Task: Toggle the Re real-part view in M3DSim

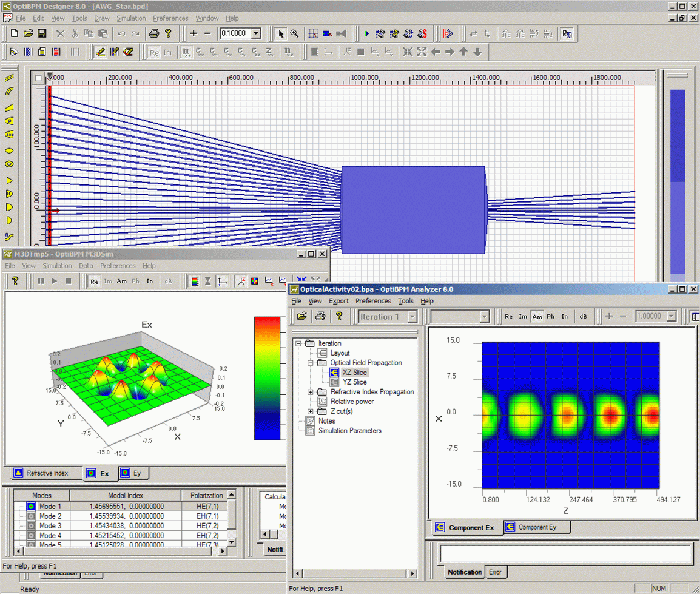Action: click(94, 282)
